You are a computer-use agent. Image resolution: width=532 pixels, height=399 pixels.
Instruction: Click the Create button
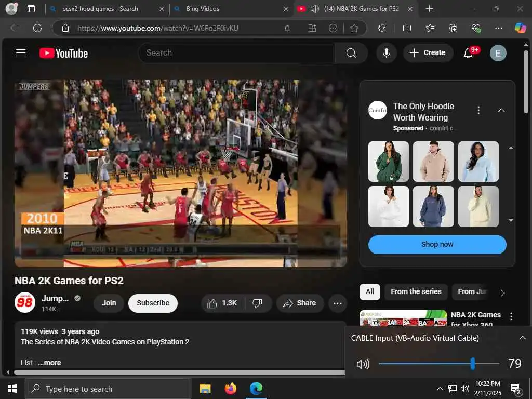428,53
